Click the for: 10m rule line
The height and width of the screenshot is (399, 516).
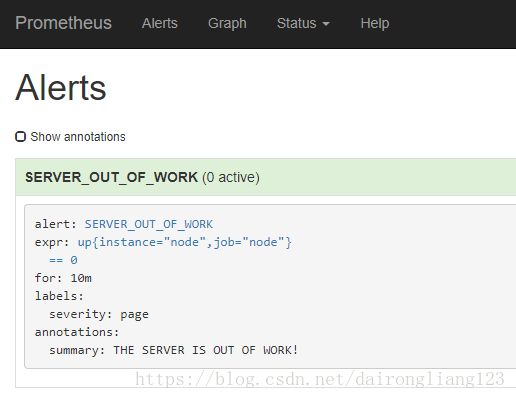[x=63, y=278]
